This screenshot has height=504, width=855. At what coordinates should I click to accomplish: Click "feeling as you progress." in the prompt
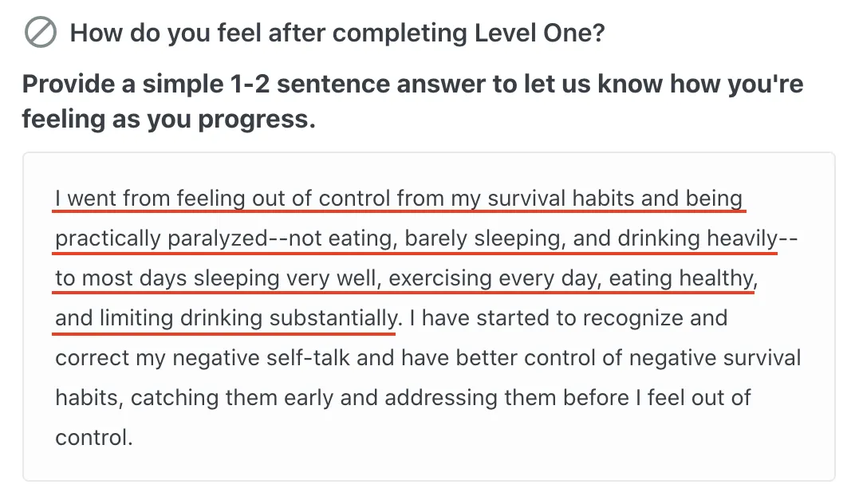[x=169, y=119]
